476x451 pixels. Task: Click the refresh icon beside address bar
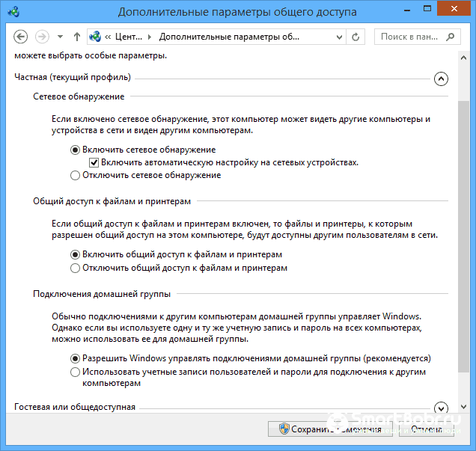[356, 37]
